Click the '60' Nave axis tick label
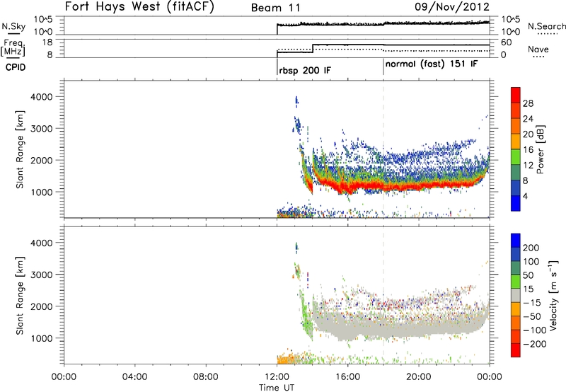Image resolution: width=566 pixels, height=392 pixels. coord(507,42)
